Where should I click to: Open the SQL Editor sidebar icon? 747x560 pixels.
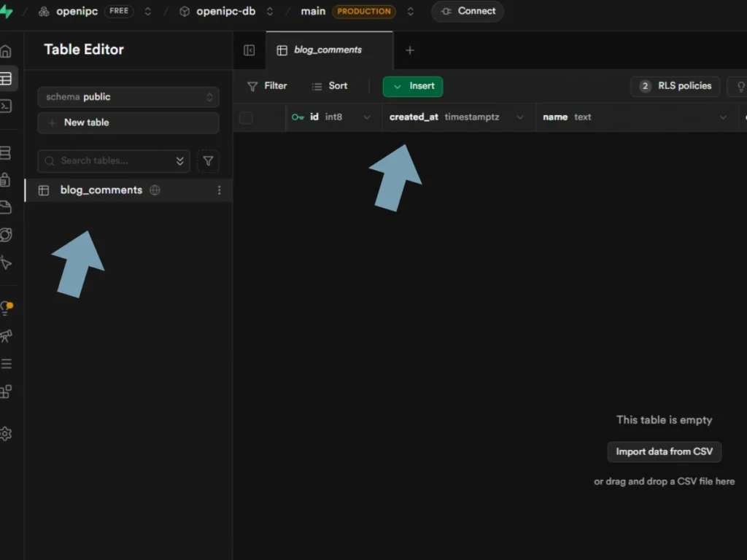[6, 106]
